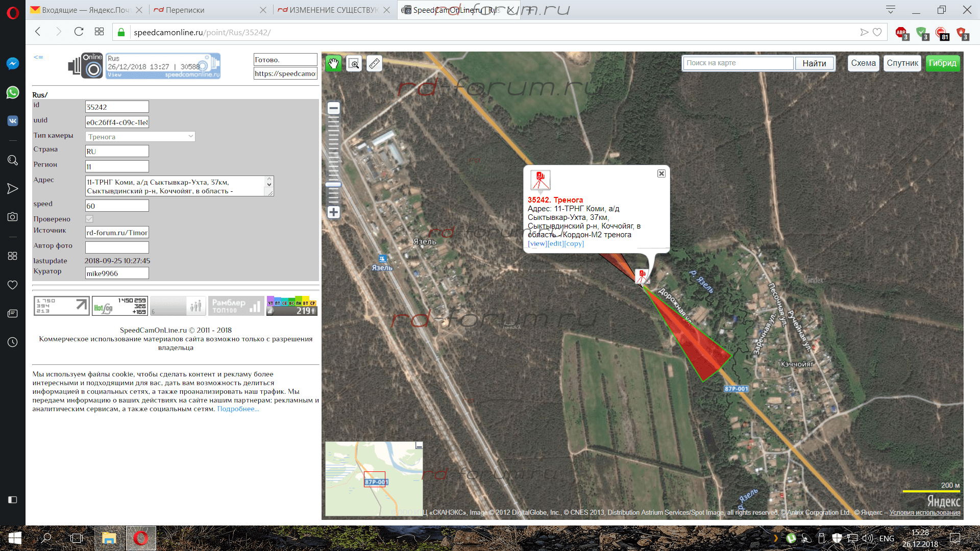Open the Подробнее cookie link
Viewport: 980px width, 551px height.
[x=238, y=409]
